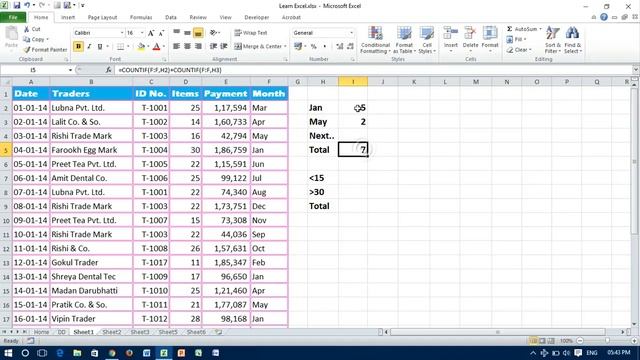Center text horizontally
The width and height of the screenshot is (640, 360).
(187, 47)
